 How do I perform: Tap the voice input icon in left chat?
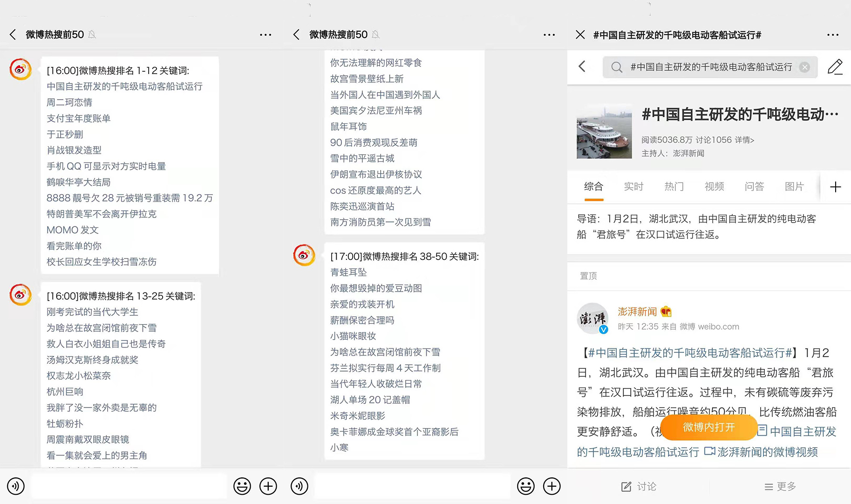click(16, 486)
